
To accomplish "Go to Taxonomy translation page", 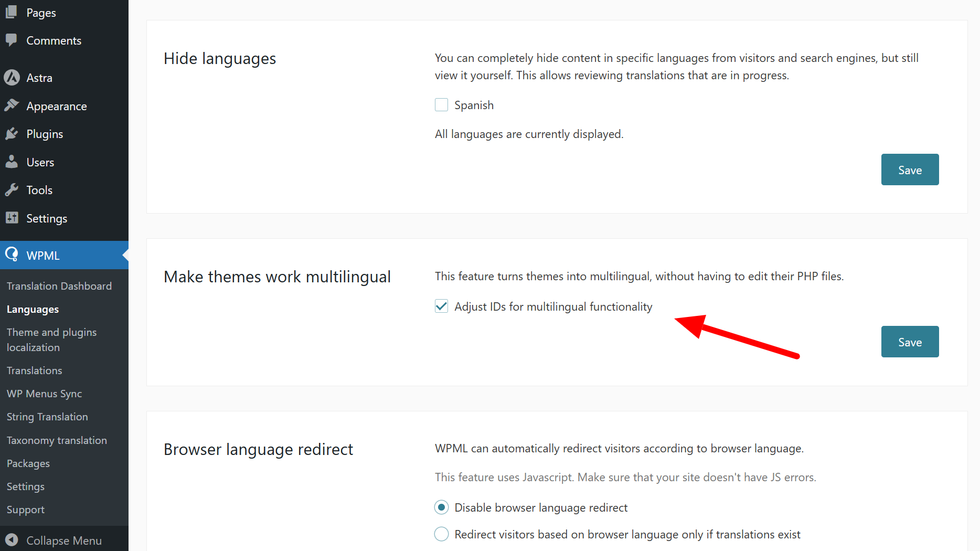I will (x=57, y=440).
